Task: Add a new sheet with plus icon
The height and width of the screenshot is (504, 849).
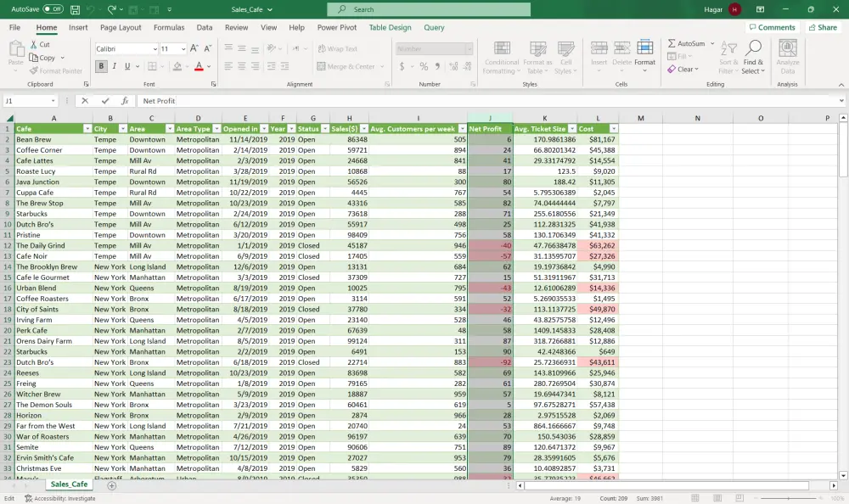Action: pos(111,485)
